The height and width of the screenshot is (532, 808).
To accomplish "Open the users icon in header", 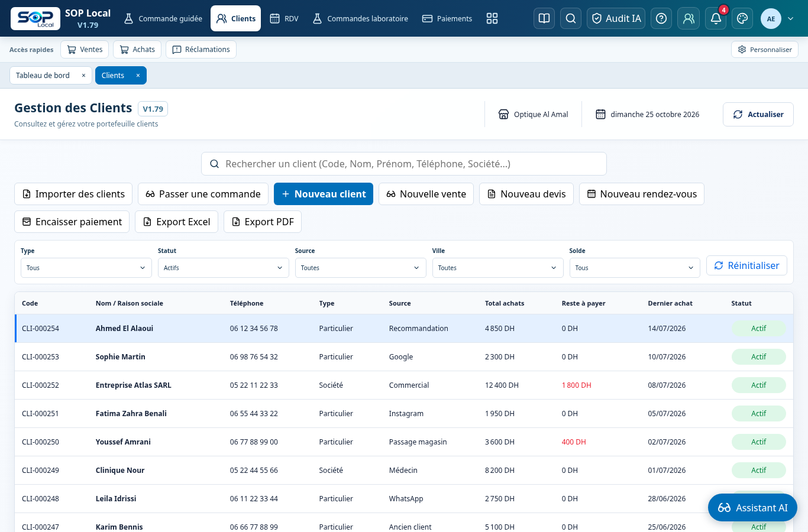I will pos(689,18).
